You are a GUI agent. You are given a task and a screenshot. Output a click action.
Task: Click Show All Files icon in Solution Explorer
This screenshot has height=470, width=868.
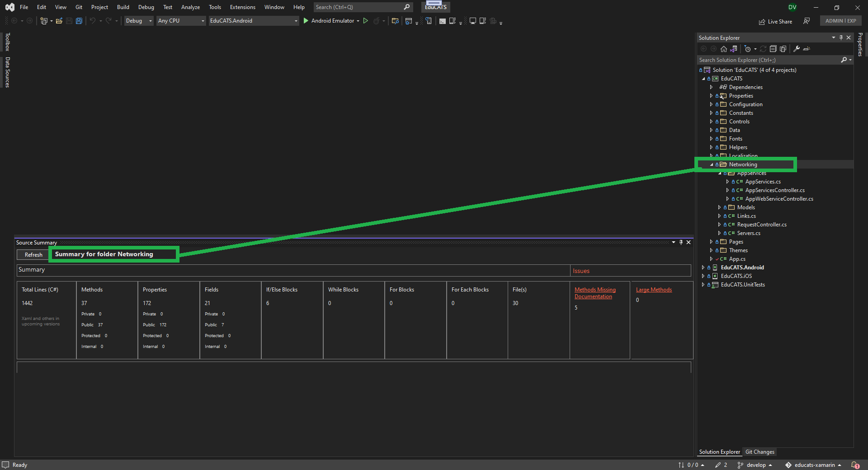[783, 49]
